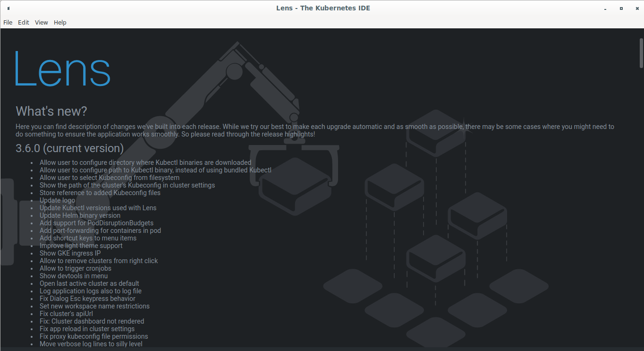This screenshot has height=351, width=644.
Task: Click "Add support for PodDisruptionBudgets"
Action: (96, 223)
